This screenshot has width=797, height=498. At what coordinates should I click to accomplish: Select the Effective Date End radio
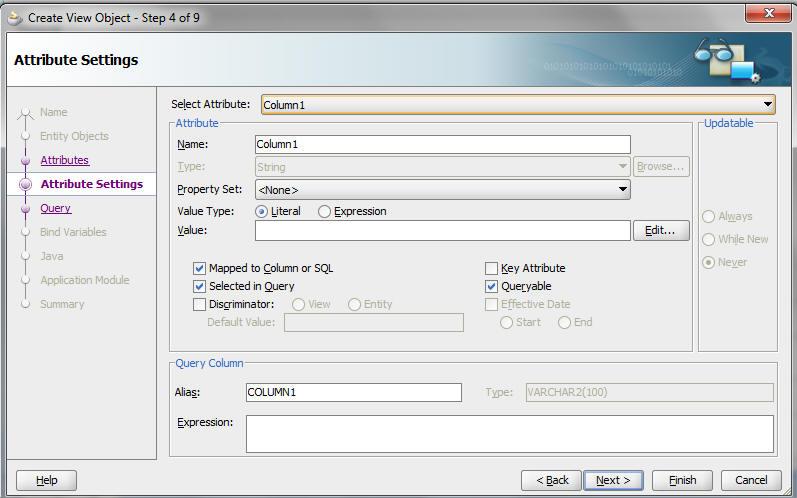point(564,322)
